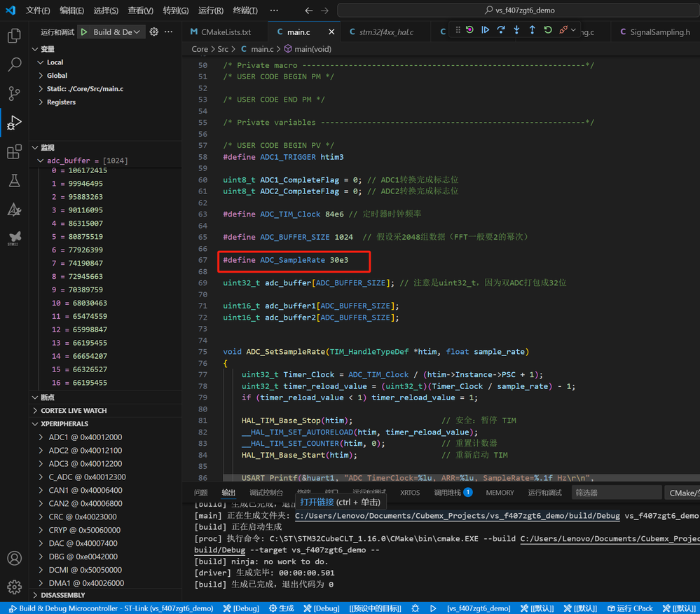Click the filter input field in panel
700x614 pixels.
coord(617,493)
